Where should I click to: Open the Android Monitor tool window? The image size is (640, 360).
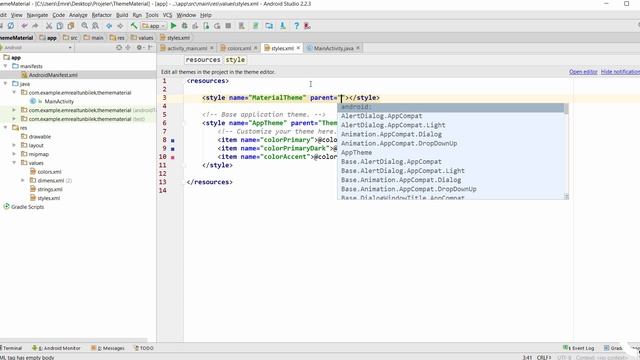click(x=56, y=348)
